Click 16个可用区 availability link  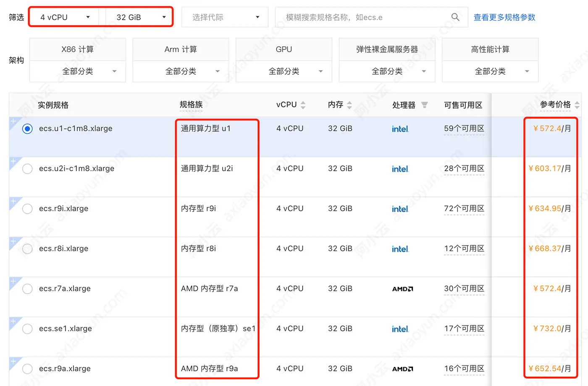pos(464,368)
